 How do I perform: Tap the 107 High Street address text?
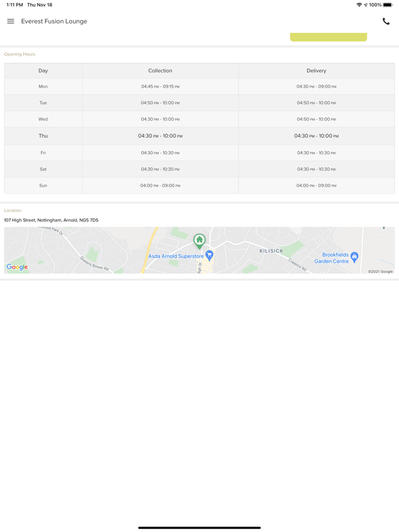tap(51, 220)
